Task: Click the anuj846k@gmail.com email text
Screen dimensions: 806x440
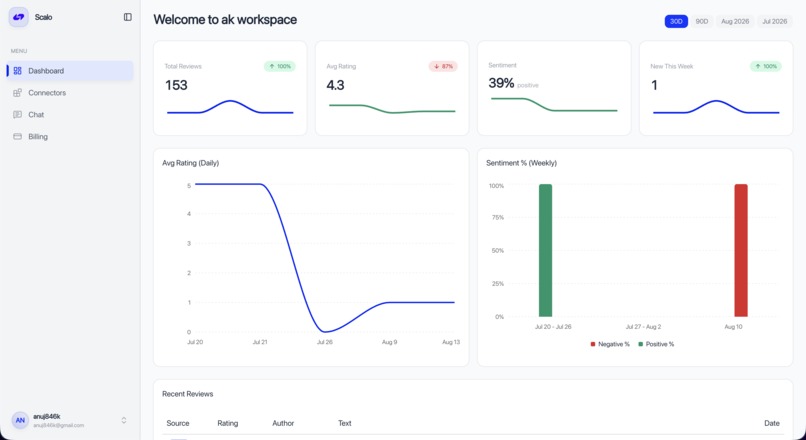Action: [x=59, y=426]
